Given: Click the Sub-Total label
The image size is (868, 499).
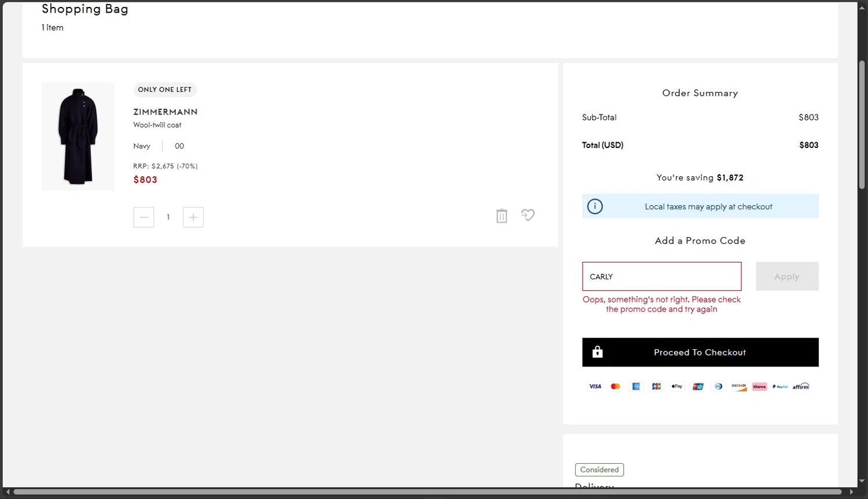Looking at the screenshot, I should click(599, 117).
